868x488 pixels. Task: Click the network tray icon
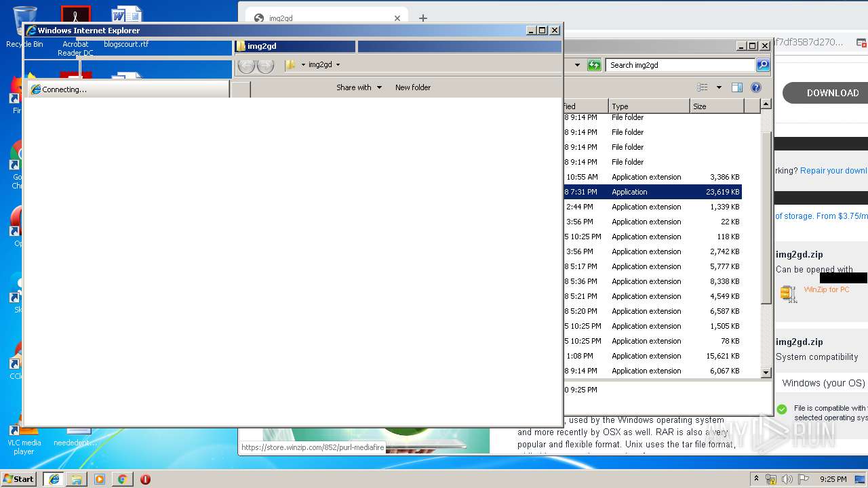771,479
